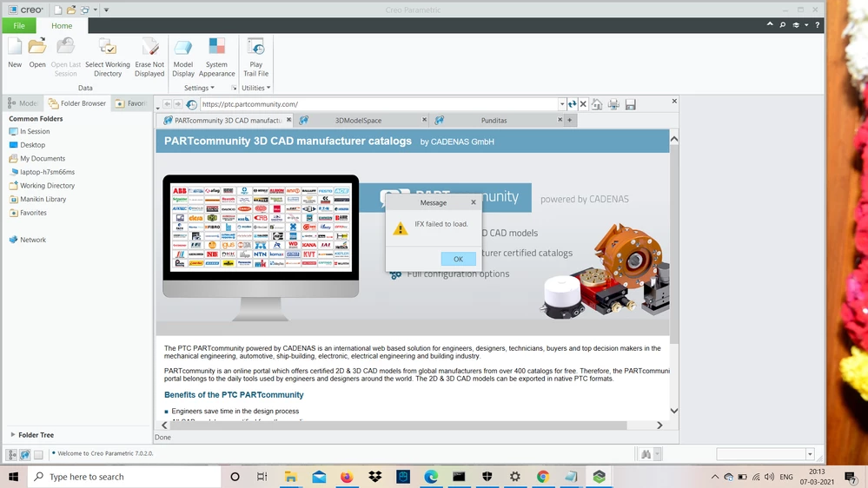
Task: Open System Appearance settings
Action: tap(216, 57)
